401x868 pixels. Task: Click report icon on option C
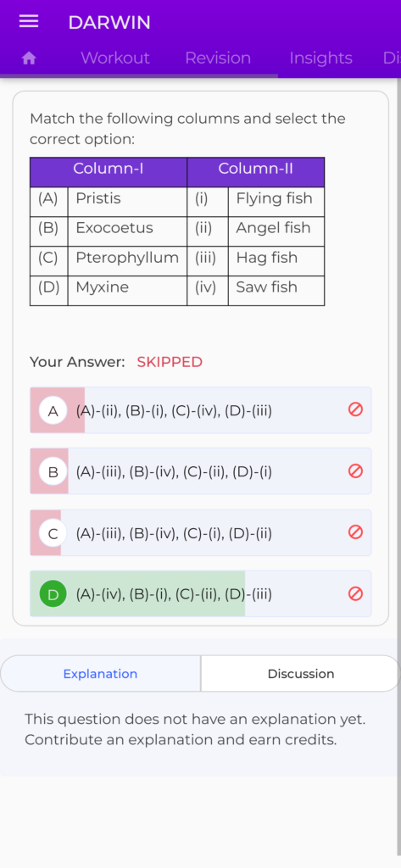[x=355, y=532]
